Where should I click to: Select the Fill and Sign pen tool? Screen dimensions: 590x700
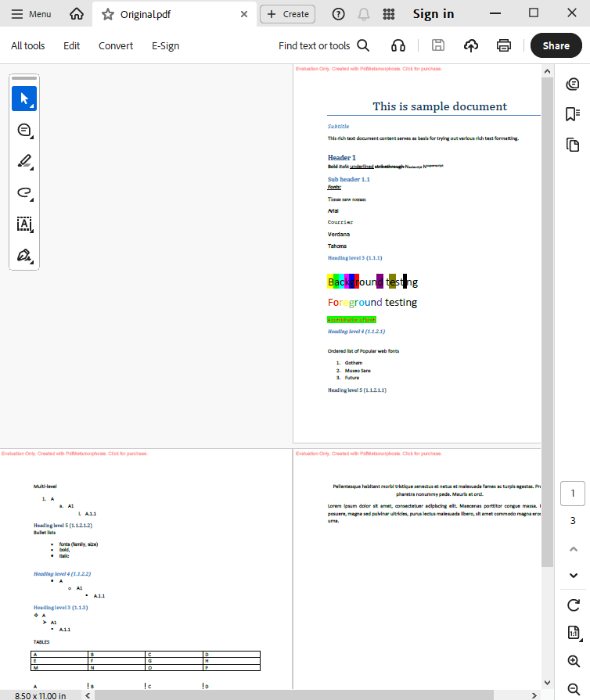tap(24, 255)
